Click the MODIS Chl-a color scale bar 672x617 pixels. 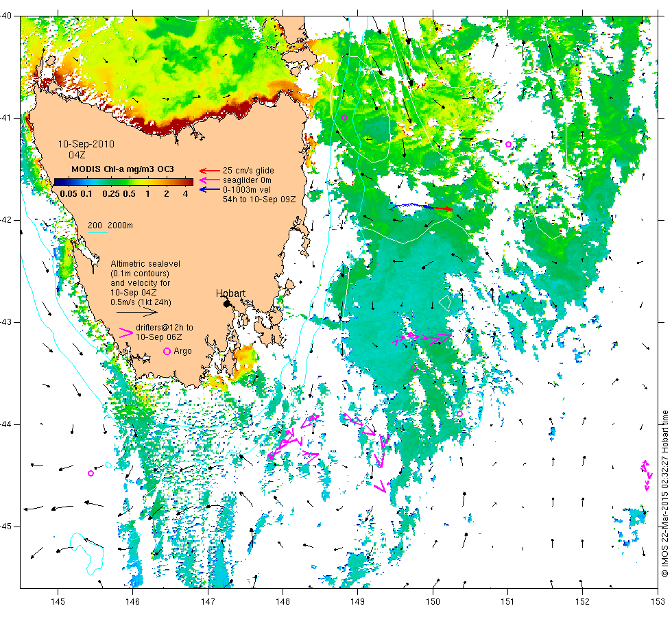[x=123, y=182]
